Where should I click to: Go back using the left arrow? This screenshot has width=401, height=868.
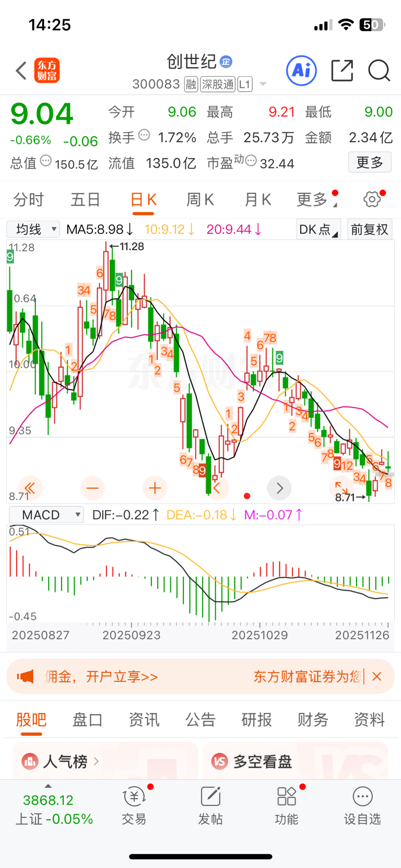click(x=21, y=70)
